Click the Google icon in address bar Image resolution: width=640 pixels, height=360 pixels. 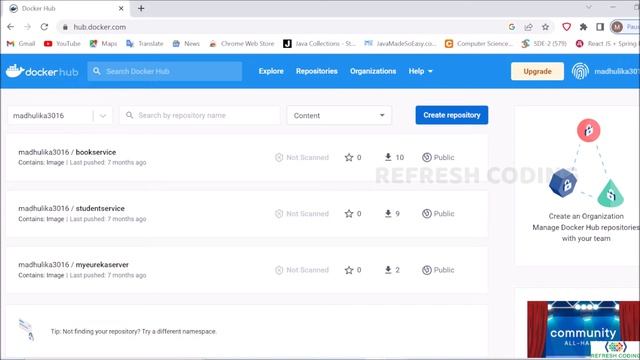pyautogui.click(x=511, y=27)
